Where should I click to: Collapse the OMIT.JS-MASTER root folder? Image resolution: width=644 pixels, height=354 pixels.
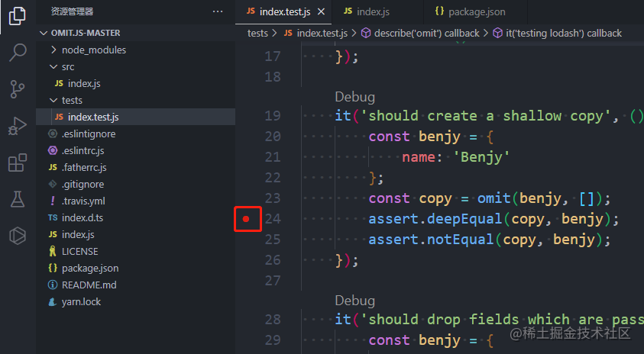[79, 33]
